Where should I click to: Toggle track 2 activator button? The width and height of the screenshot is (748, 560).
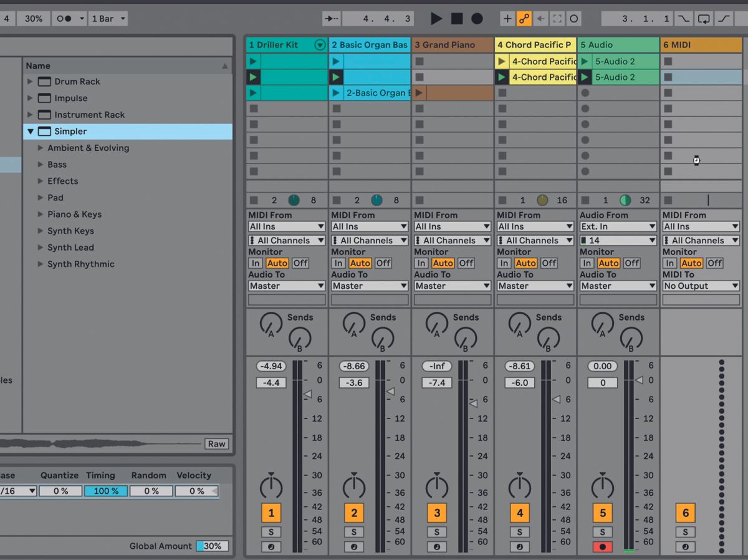354,513
